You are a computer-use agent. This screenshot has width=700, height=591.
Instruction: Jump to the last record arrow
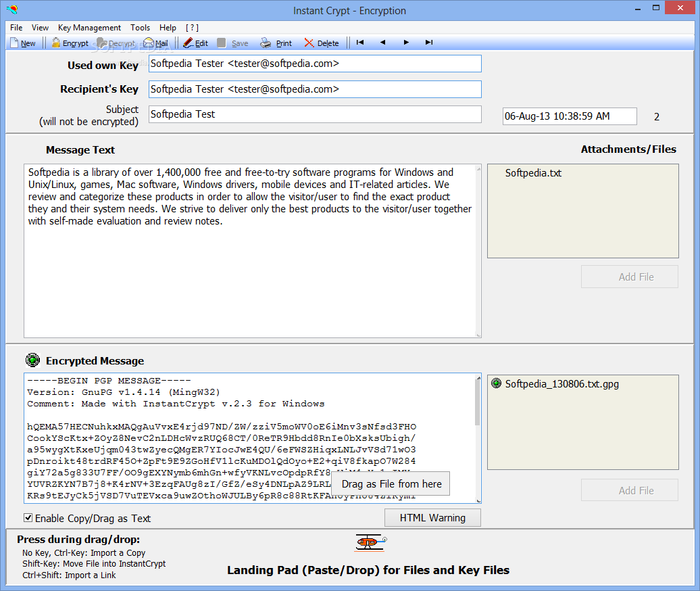(x=429, y=43)
